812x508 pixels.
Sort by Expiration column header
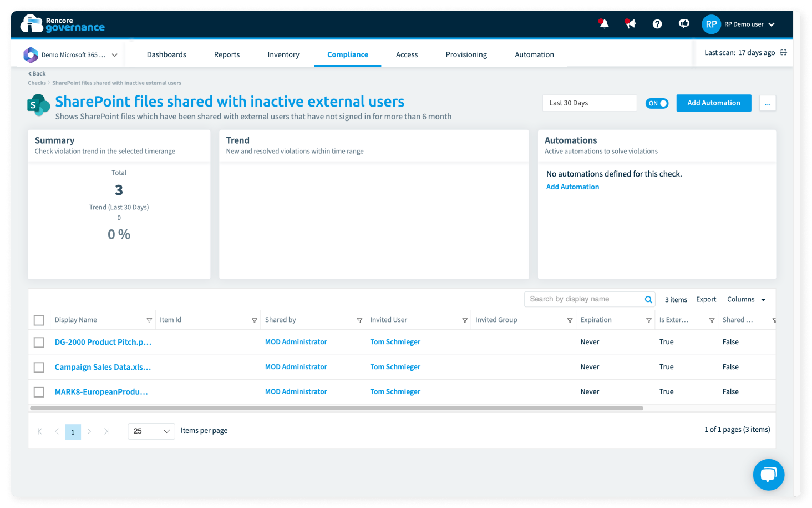(x=596, y=320)
